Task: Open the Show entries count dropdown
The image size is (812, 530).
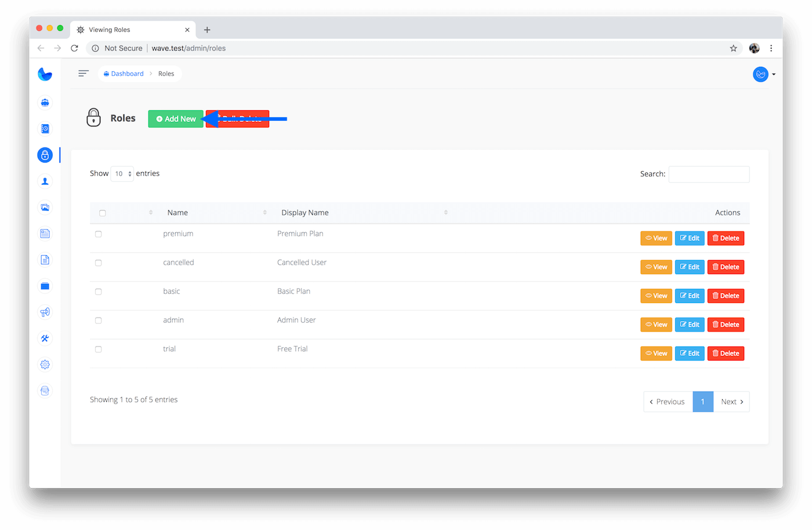Action: pos(122,174)
